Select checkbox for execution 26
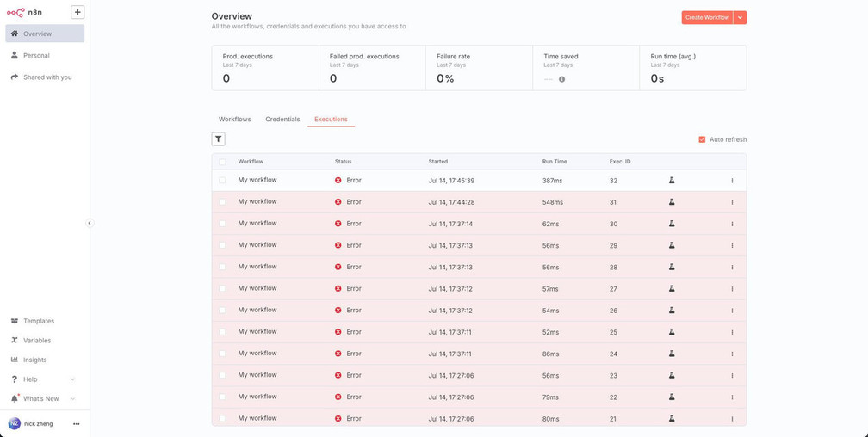Viewport: 868px width, 437px height. pos(222,311)
